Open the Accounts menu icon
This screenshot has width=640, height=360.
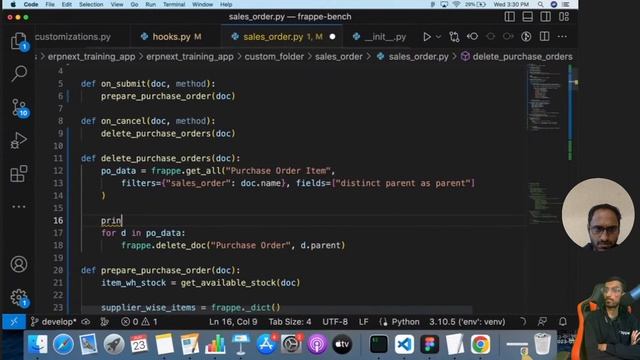pyautogui.click(x=19, y=264)
